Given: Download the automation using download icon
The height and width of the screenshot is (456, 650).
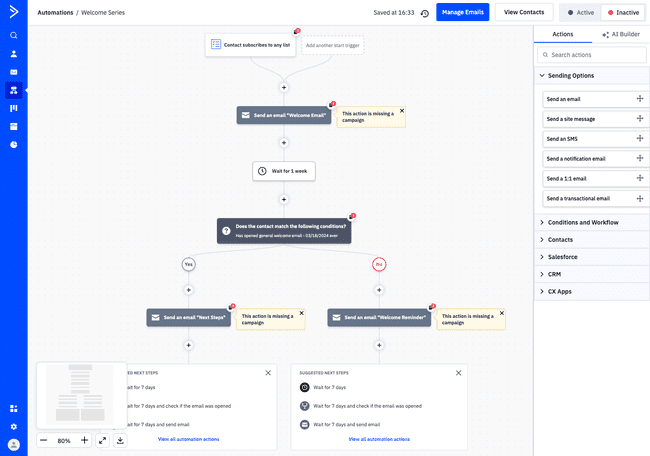Looking at the screenshot, I should (120, 440).
